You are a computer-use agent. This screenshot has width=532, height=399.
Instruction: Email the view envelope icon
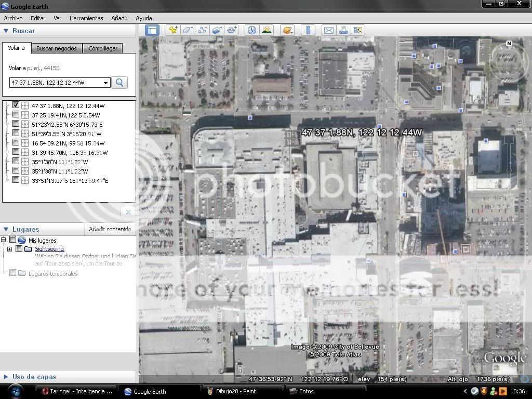coord(328,30)
